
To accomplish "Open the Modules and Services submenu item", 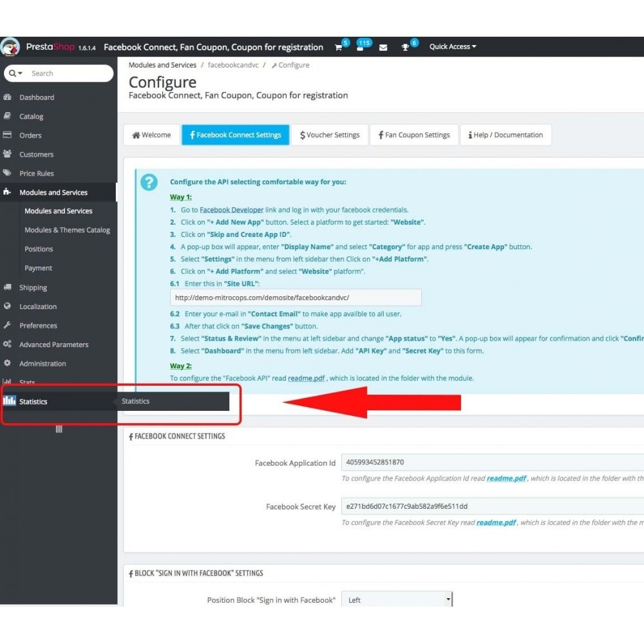I will pos(59,211).
